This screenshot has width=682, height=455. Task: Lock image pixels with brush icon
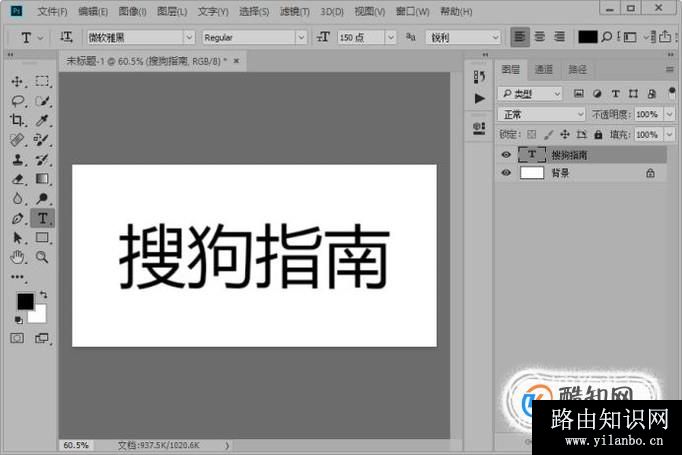(x=548, y=134)
